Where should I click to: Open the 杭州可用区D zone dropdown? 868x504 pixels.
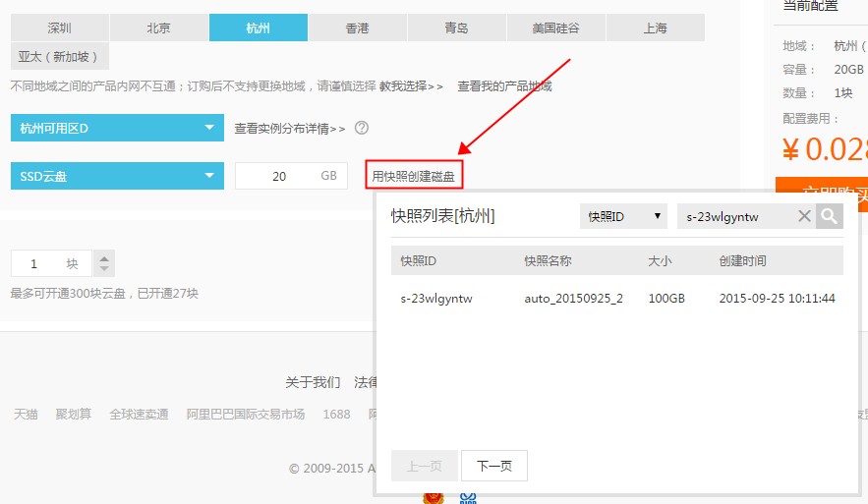click(x=117, y=128)
